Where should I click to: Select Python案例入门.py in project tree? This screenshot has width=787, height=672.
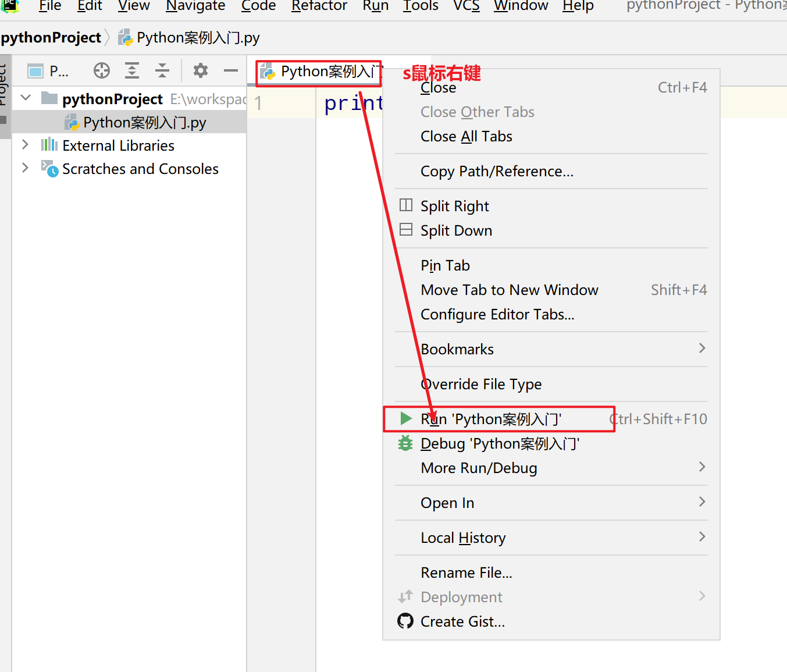tap(144, 123)
